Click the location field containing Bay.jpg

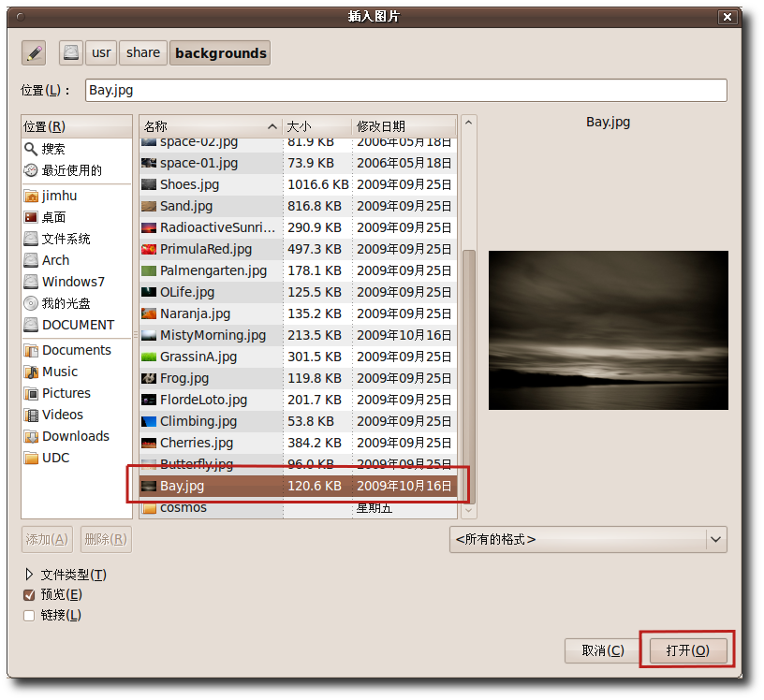406,90
